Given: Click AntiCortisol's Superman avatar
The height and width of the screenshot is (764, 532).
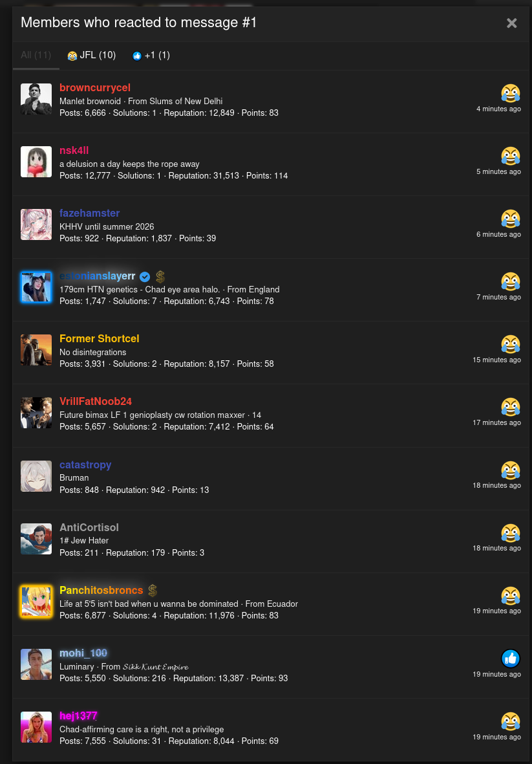Looking at the screenshot, I should [36, 539].
